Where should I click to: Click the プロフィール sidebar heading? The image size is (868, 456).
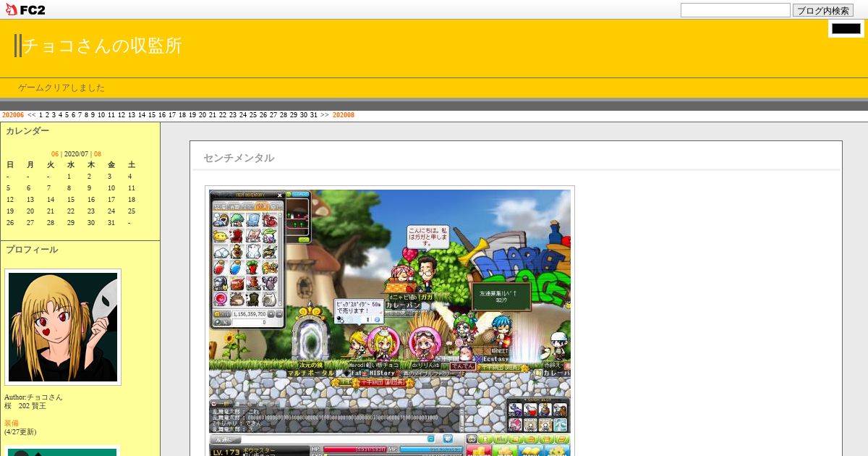(32, 250)
